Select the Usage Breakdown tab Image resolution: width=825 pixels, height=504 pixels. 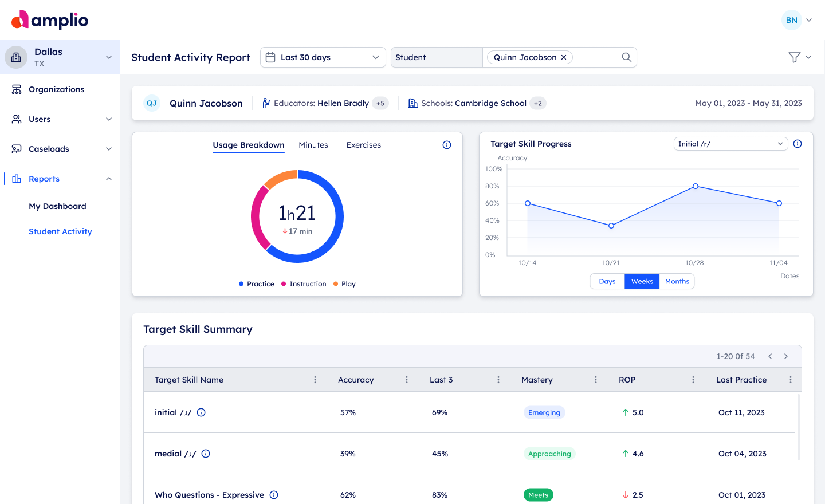(249, 145)
